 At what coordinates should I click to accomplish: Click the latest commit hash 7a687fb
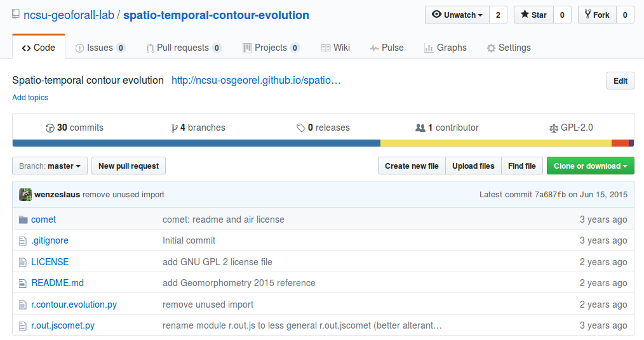coord(550,195)
